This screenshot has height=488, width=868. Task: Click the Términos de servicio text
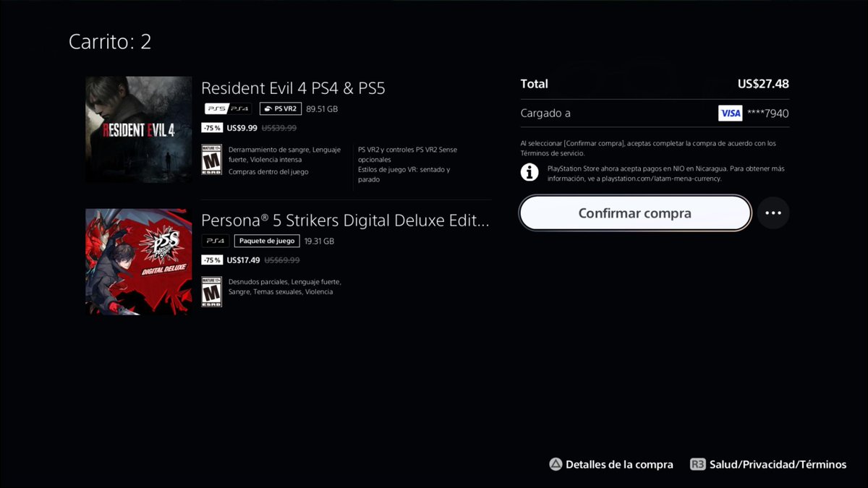[552, 153]
